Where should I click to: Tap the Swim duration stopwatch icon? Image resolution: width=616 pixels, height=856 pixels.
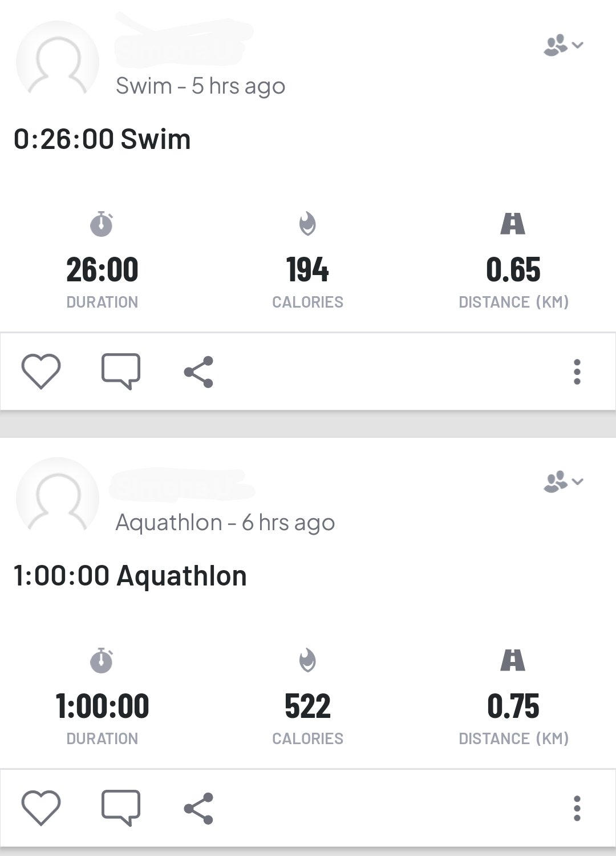(102, 224)
